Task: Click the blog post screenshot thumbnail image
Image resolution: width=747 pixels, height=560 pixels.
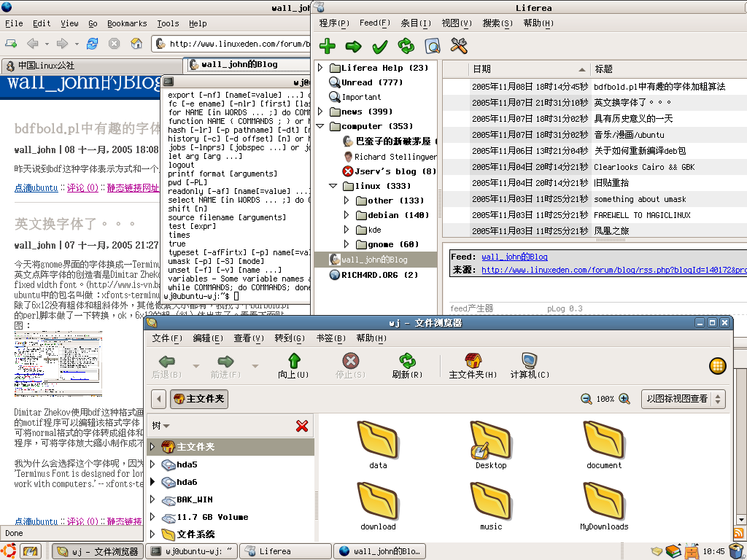Action: pyautogui.click(x=58, y=364)
